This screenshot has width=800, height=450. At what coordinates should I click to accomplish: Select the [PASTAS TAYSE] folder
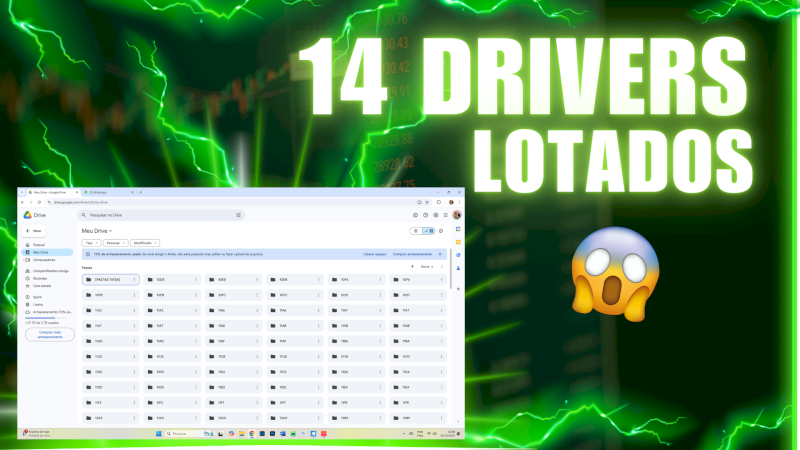[111, 280]
